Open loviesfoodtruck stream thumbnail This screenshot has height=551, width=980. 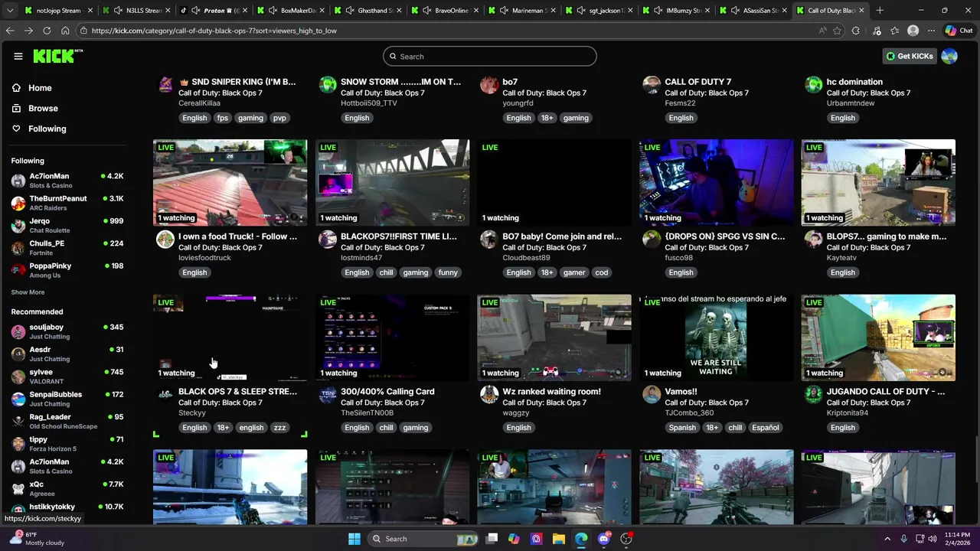click(x=230, y=182)
